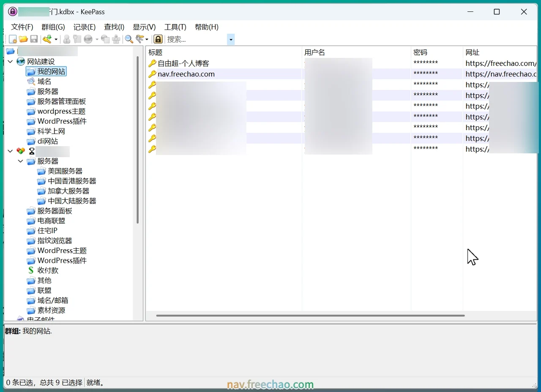Select the di网站 group
This screenshot has width=541, height=392.
48,141
